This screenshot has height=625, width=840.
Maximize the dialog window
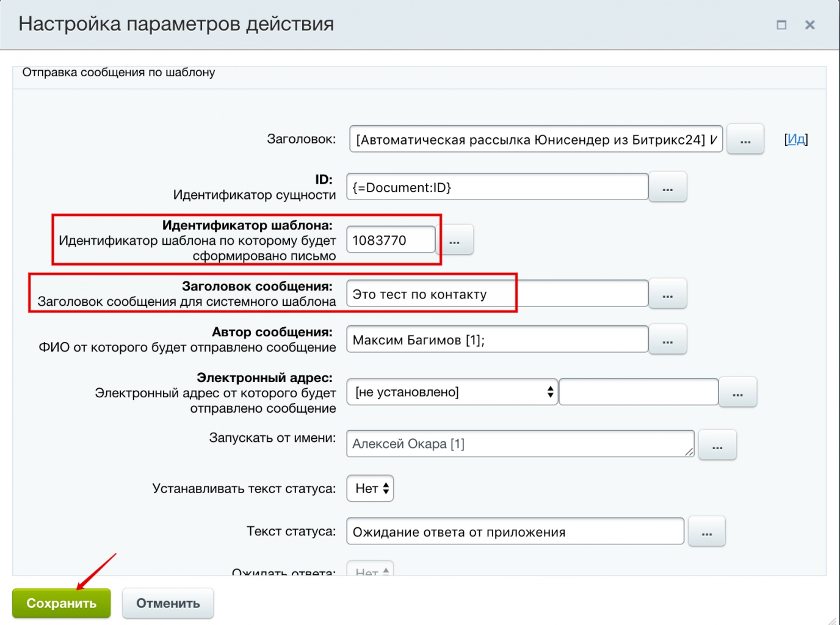pyautogui.click(x=782, y=25)
